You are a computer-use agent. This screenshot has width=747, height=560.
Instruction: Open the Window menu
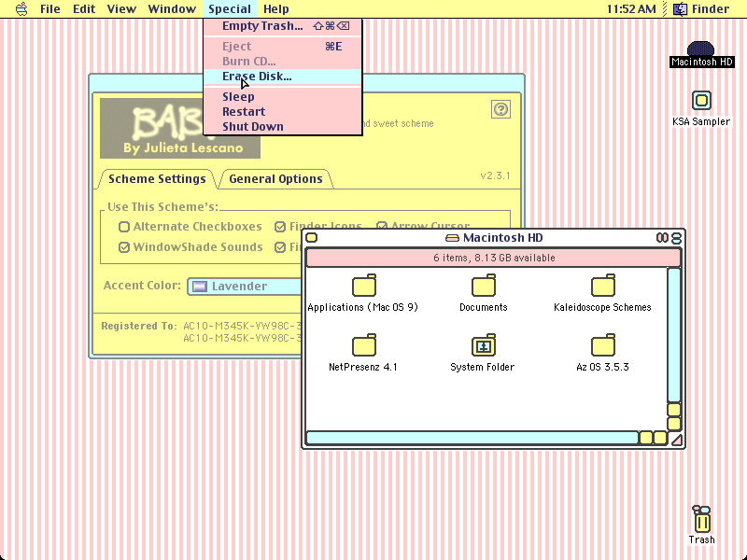click(172, 9)
